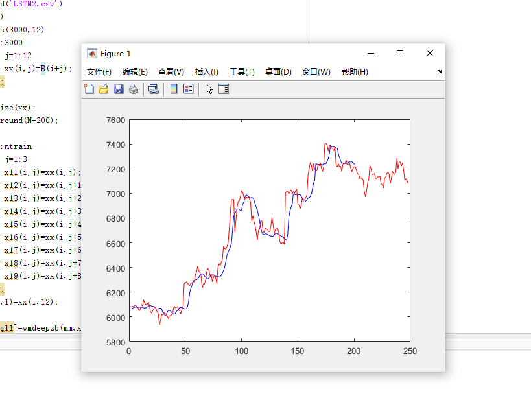Click the 150 x-axis tick label
531x420 pixels.
pos(298,351)
